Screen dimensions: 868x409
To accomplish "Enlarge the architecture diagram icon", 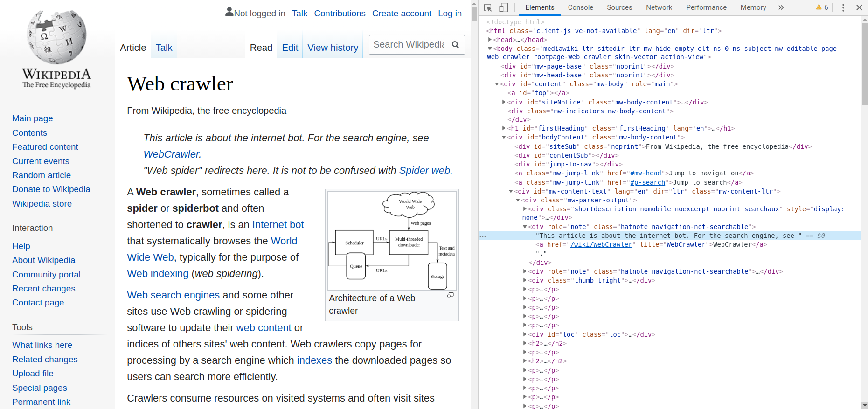I will point(451,295).
